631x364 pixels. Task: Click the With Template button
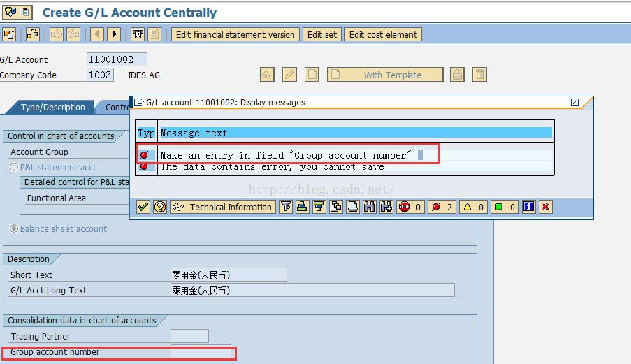tap(385, 75)
